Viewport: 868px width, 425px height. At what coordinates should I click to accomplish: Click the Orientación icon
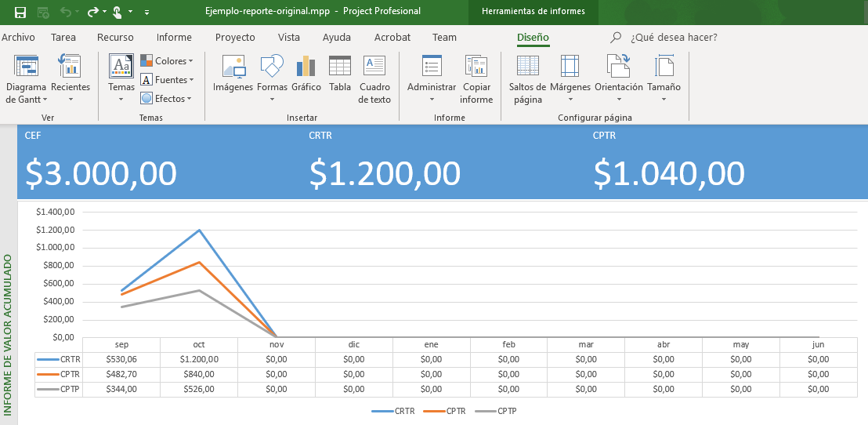pyautogui.click(x=619, y=66)
